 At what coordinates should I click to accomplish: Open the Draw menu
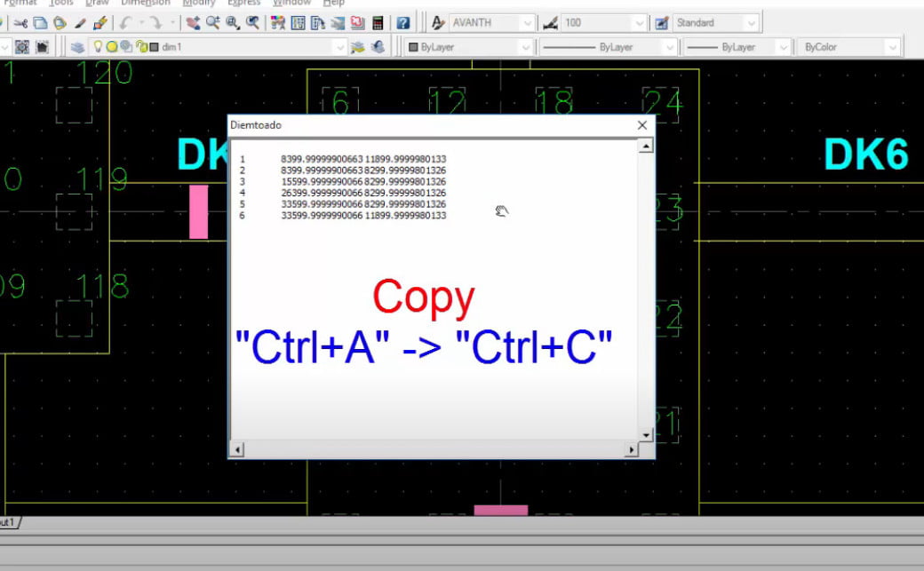[97, 3]
